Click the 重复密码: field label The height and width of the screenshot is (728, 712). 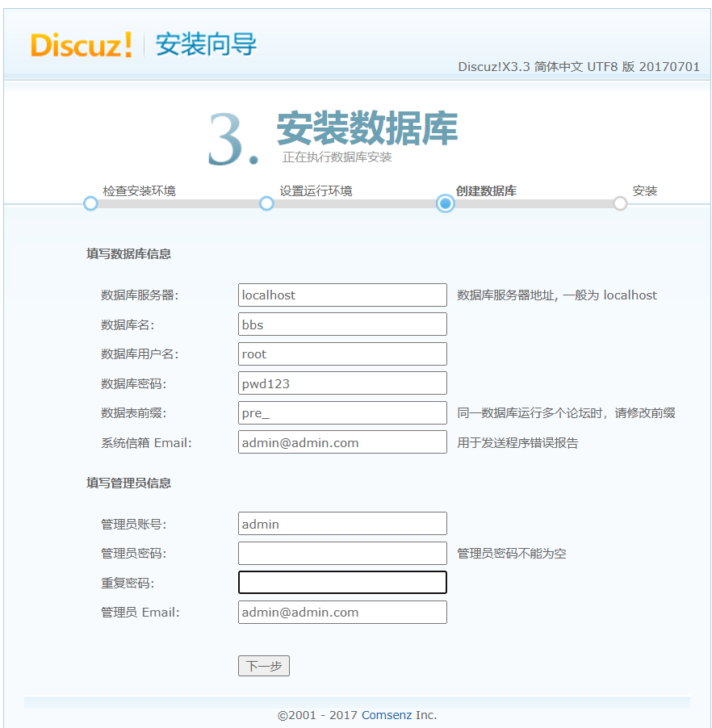coord(128,584)
